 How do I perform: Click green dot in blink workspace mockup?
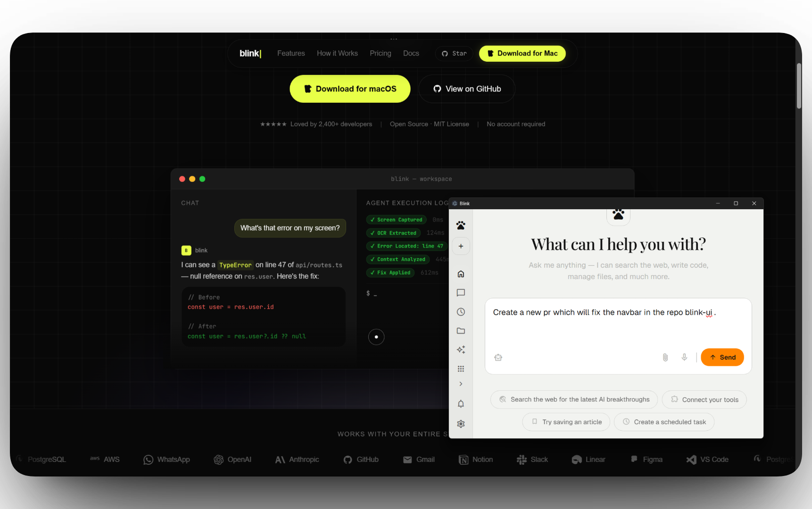pos(202,179)
